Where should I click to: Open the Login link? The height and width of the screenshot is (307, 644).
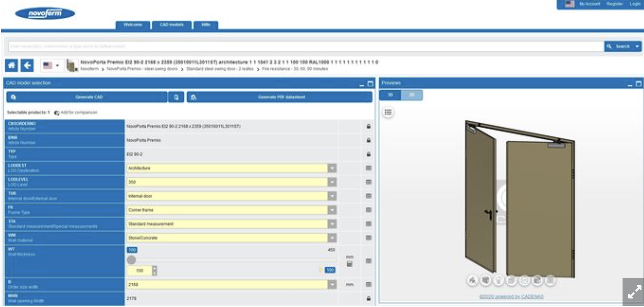pos(635,4)
